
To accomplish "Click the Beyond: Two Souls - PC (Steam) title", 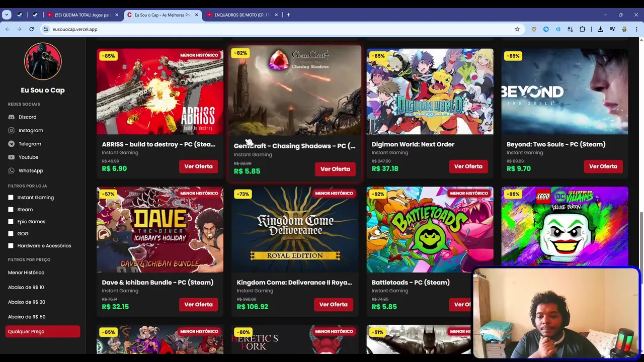I will point(556,144).
